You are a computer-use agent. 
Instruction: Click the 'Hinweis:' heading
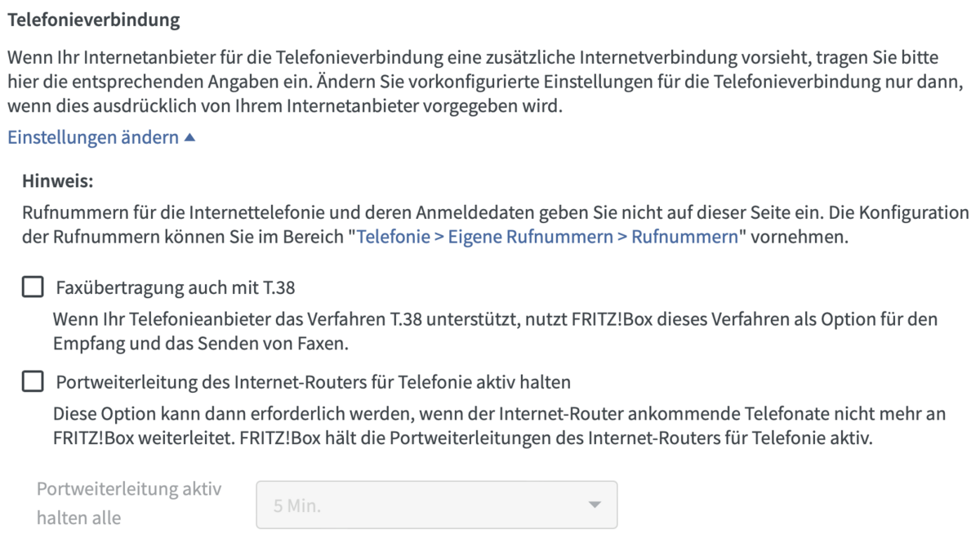tap(57, 181)
